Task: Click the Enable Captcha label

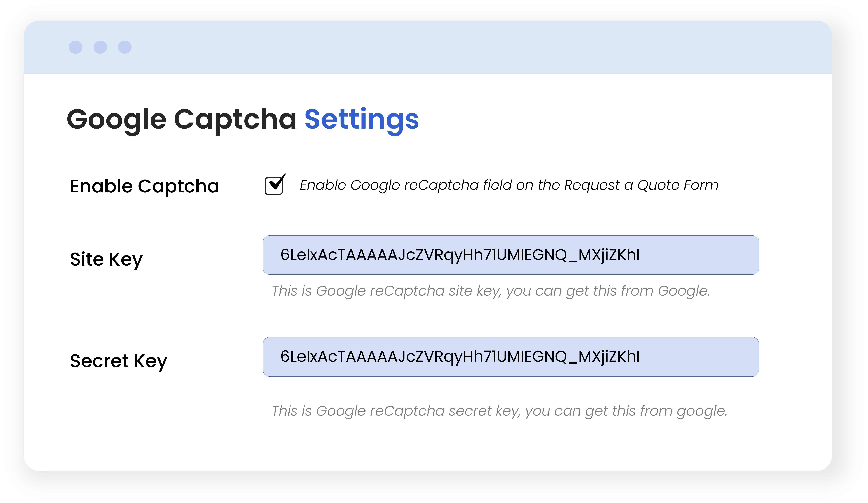Action: (144, 186)
